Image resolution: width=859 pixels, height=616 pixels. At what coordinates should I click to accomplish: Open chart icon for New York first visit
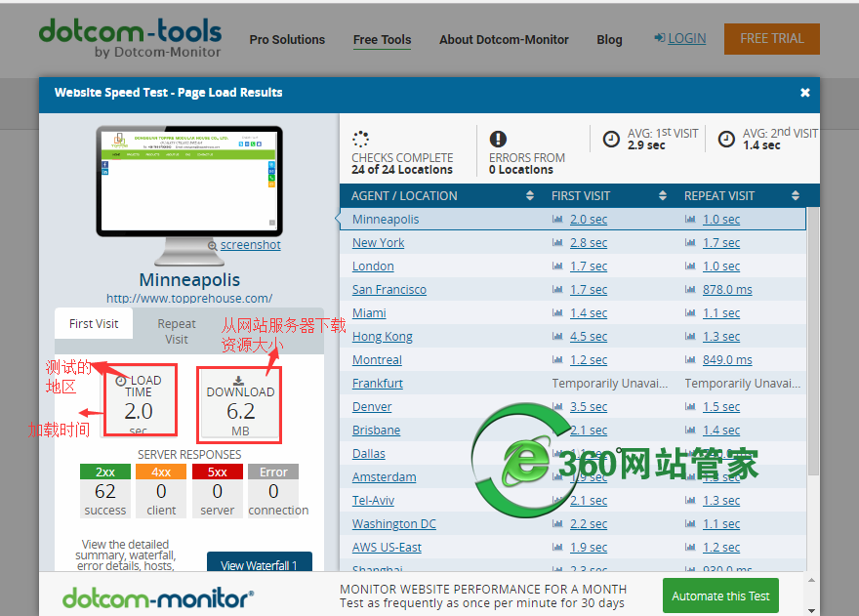[557, 243]
